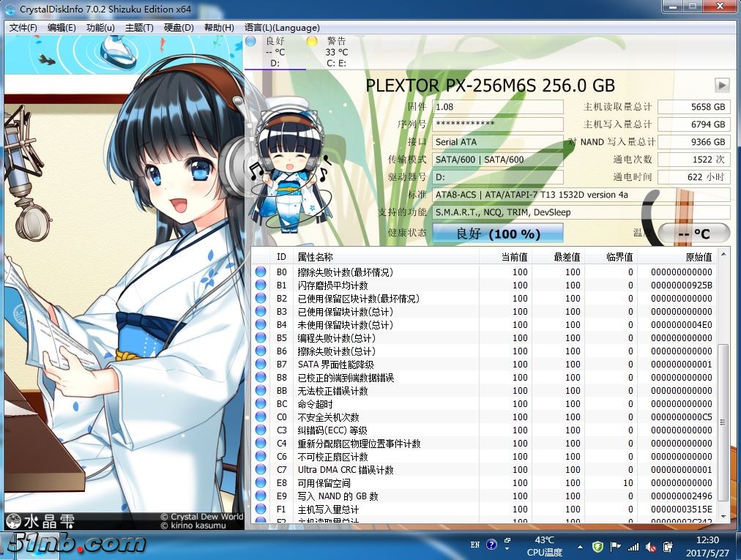Open the 功能(u) menu
This screenshot has width=741, height=560.
point(100,28)
